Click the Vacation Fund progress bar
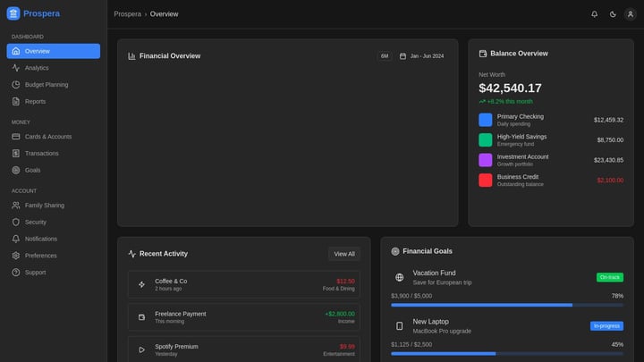The image size is (644, 362). point(506,305)
